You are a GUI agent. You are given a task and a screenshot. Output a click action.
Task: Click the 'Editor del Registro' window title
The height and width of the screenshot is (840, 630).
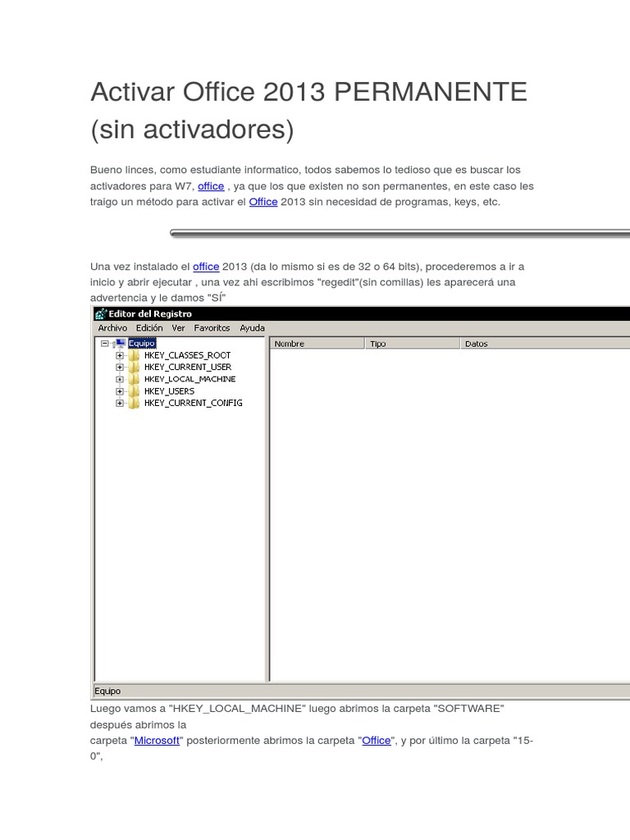[x=150, y=314]
